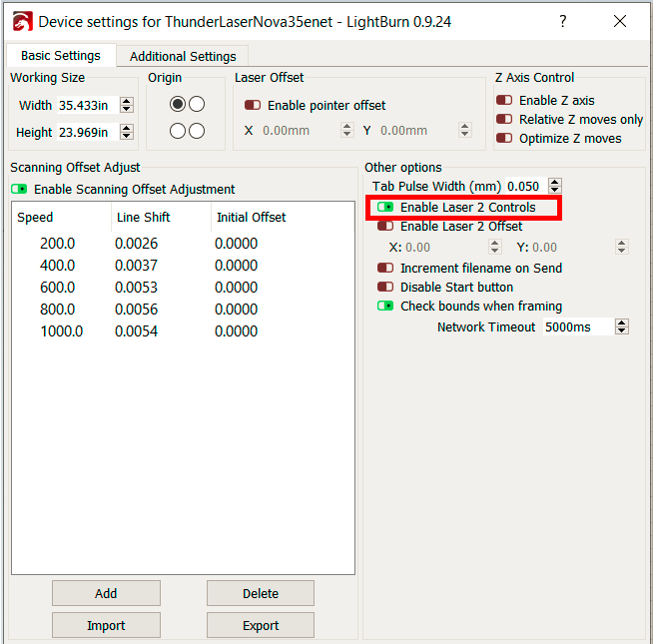Decrease Network Timeout with down arrow
This screenshot has width=653, height=644.
[621, 331]
